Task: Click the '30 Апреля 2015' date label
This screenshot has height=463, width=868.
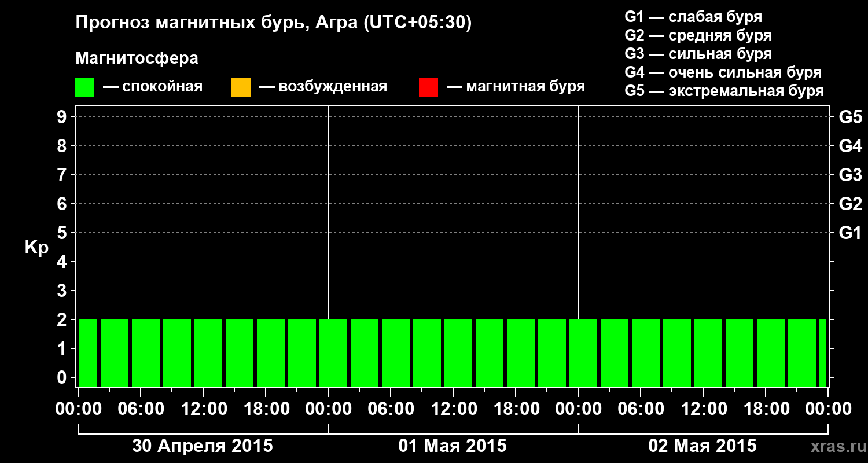Action: coord(203,446)
